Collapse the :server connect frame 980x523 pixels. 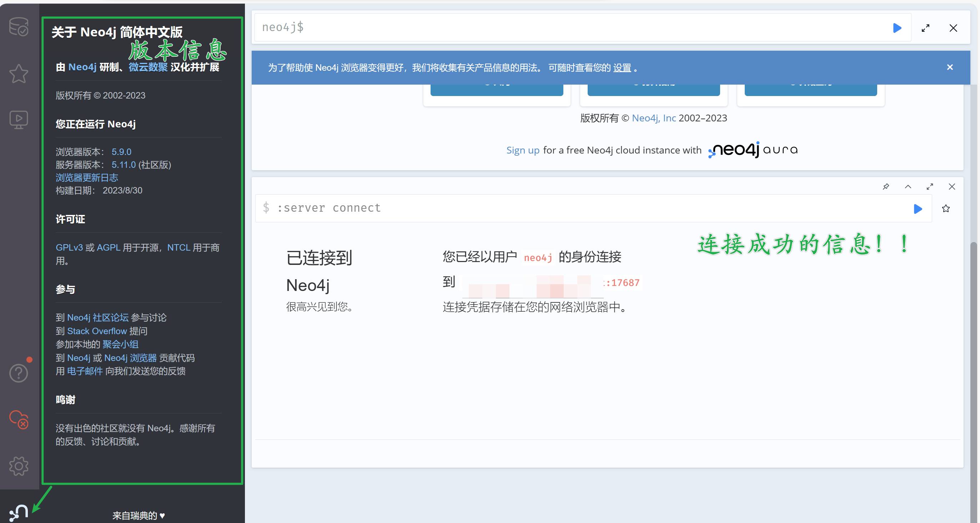pyautogui.click(x=908, y=186)
